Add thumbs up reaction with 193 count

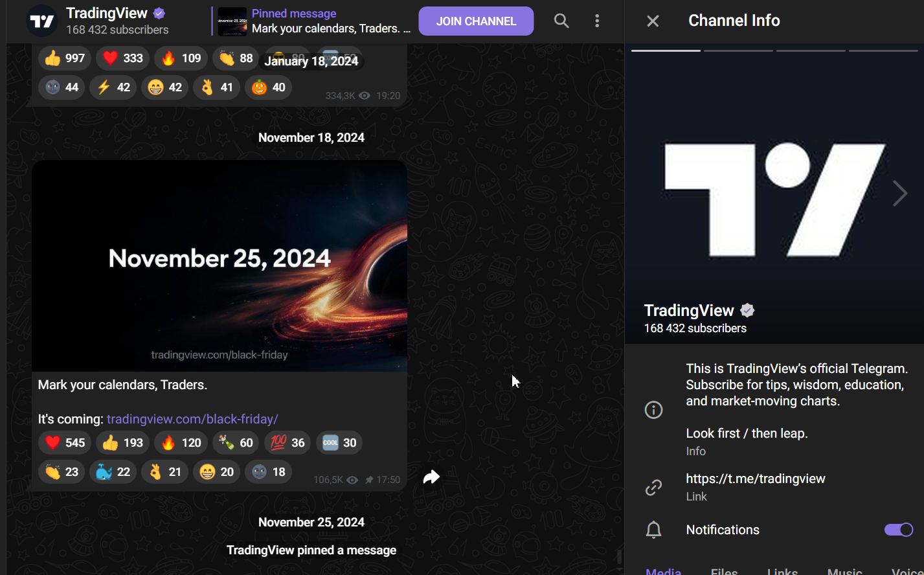122,443
